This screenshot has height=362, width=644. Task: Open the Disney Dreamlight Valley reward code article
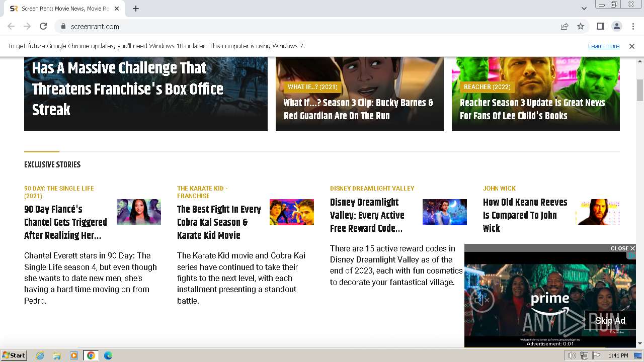pos(367,215)
